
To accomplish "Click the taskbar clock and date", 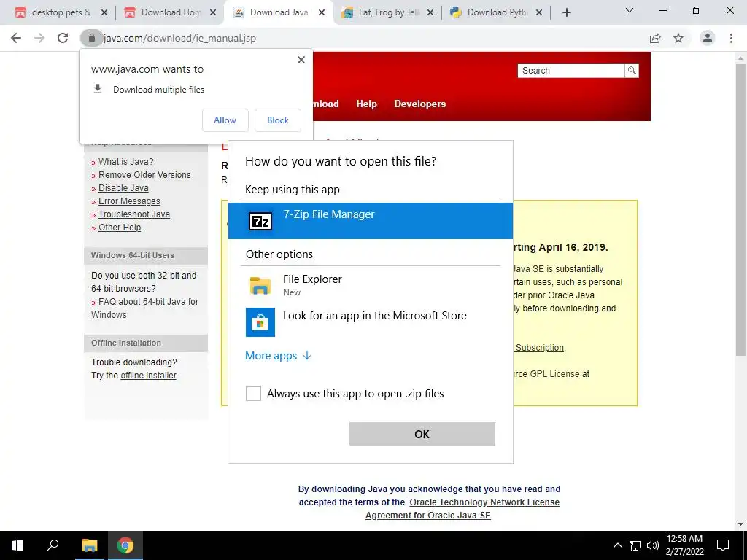I will 684,545.
